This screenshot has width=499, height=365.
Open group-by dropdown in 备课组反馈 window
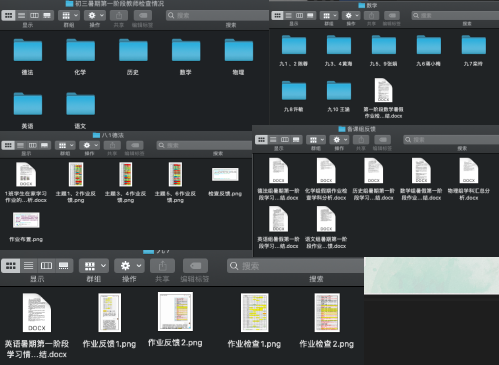click(316, 140)
